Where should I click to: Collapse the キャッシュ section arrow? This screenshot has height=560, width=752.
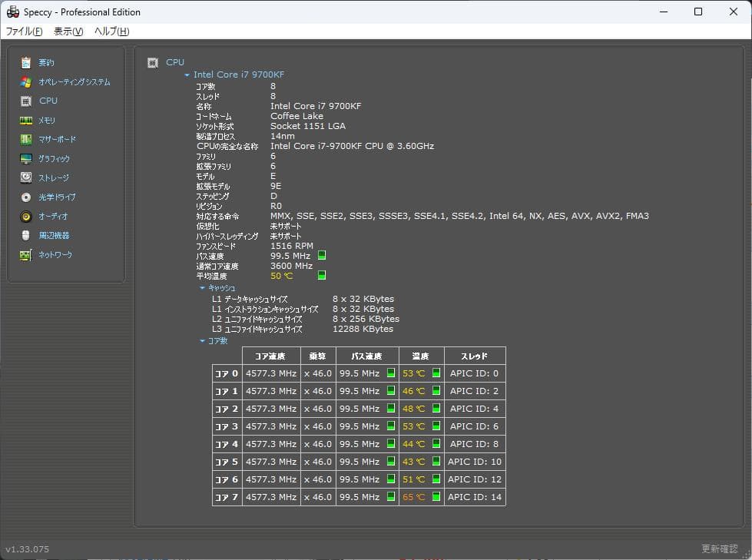click(x=202, y=287)
